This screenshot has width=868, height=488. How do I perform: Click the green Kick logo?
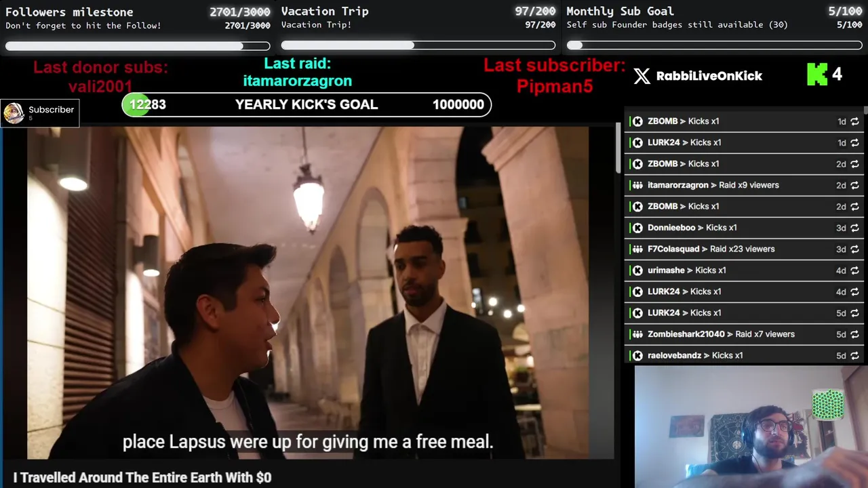pyautogui.click(x=817, y=75)
